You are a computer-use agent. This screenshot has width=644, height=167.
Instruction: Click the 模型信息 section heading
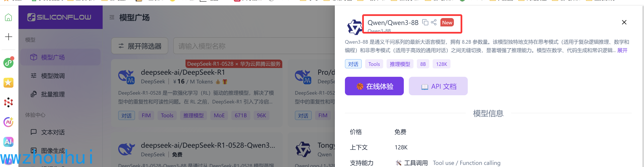click(x=488, y=114)
